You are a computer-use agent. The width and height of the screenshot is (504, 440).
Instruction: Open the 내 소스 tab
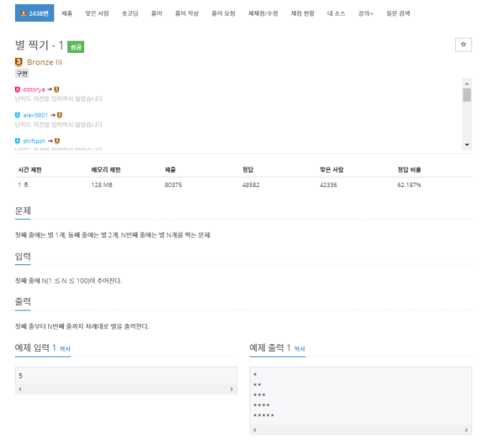(x=336, y=14)
